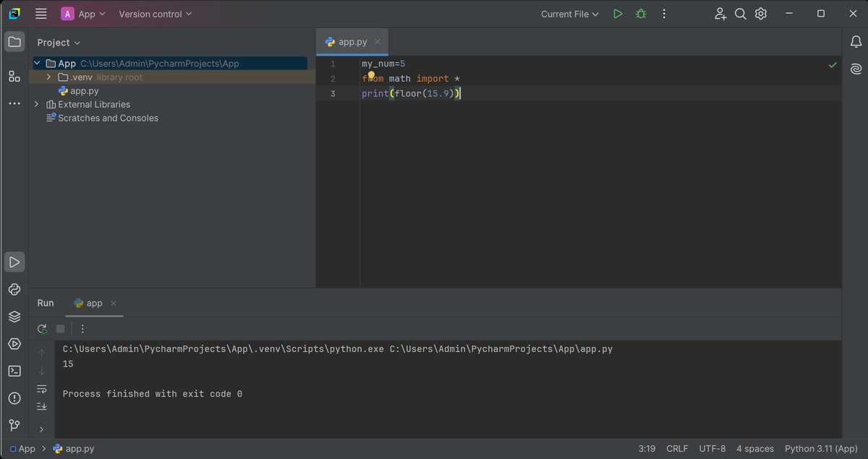Screen dimensions: 868x459
Task: Go up the stack trace arrow
Action: tap(42, 353)
